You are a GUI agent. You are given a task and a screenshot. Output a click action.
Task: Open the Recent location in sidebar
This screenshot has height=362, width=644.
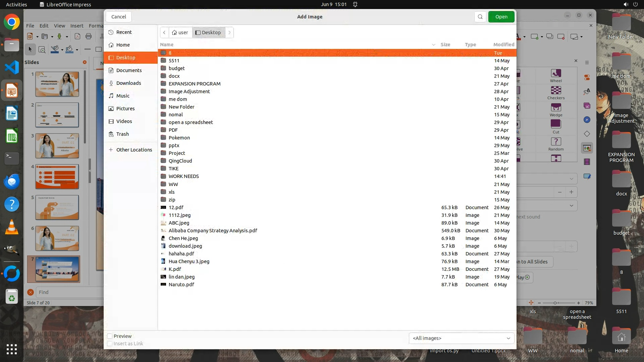(124, 32)
